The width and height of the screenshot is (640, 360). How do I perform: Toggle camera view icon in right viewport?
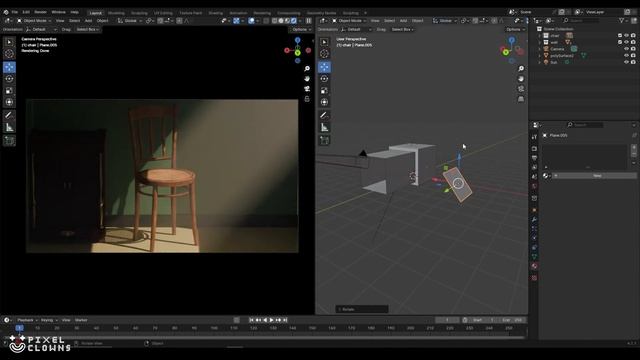(521, 89)
